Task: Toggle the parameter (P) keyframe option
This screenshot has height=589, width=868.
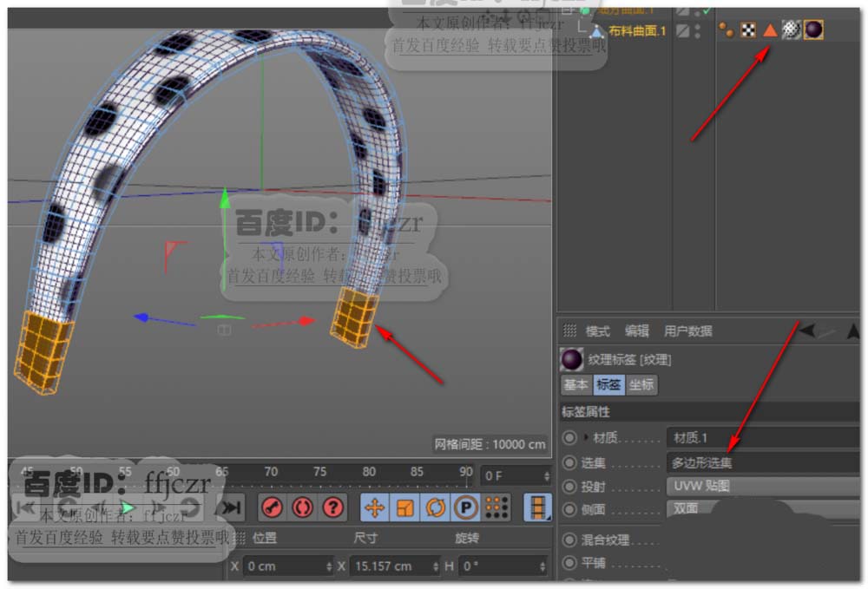Action: click(x=466, y=507)
